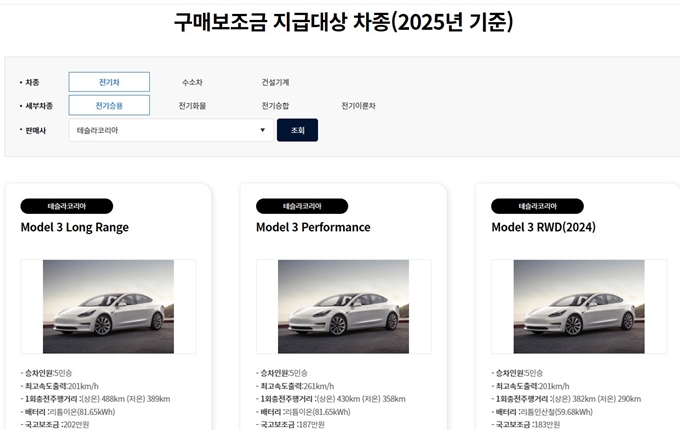Click the Model 3 RWD(2024) title
680x430 pixels.
click(x=543, y=227)
